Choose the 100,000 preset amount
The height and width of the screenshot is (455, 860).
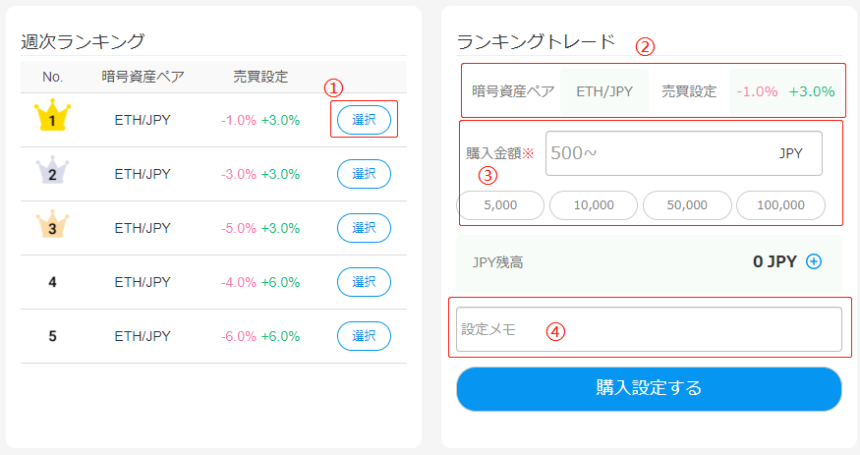tap(780, 205)
